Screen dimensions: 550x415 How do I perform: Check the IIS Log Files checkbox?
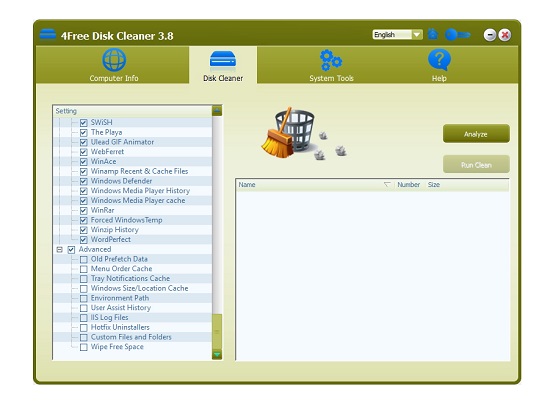pos(83,318)
